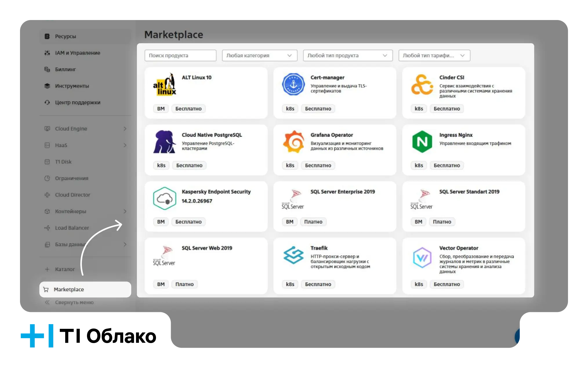Open the Load Balancer menu item
The width and height of the screenshot is (588, 368).
pyautogui.click(x=85, y=228)
